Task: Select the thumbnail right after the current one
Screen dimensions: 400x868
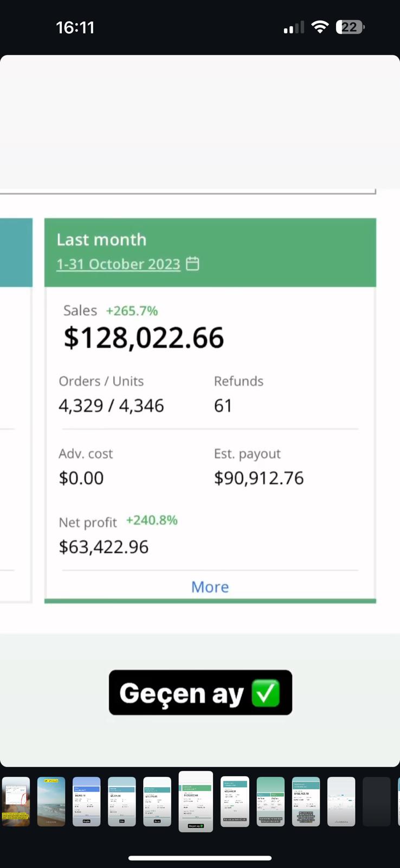Action: [x=235, y=801]
